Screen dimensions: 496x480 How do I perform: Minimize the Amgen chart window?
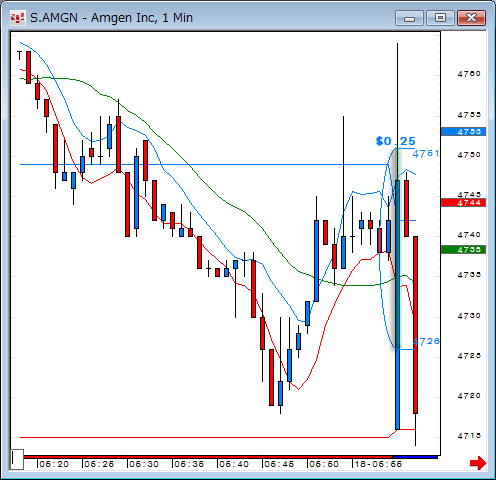tap(409, 18)
